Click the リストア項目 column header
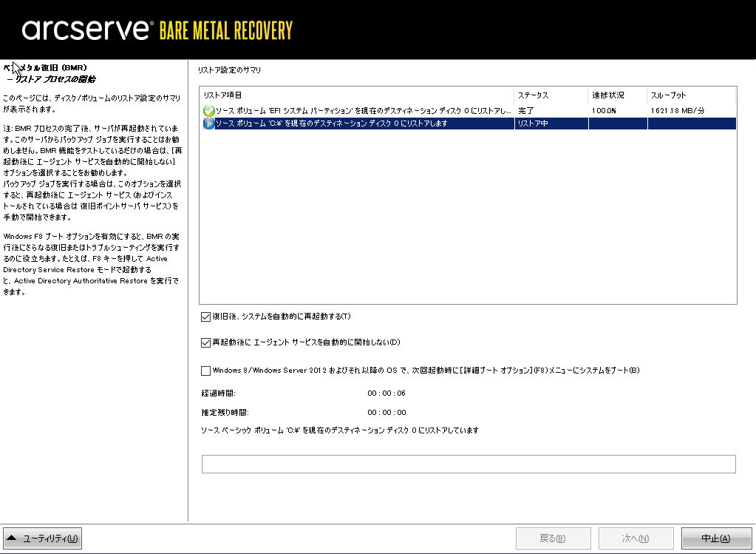This screenshot has width=756, height=554. [x=357, y=95]
